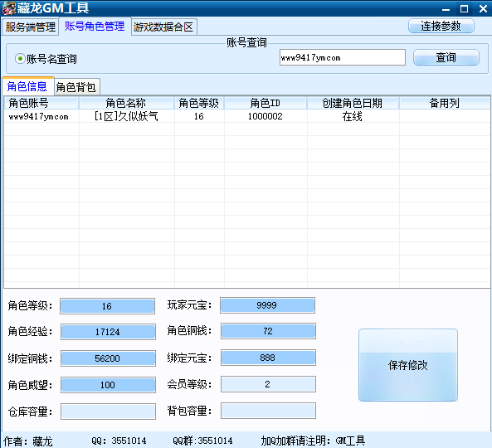Click the empty 背包容量 field
This screenshot has width=492, height=448.
[x=268, y=411]
